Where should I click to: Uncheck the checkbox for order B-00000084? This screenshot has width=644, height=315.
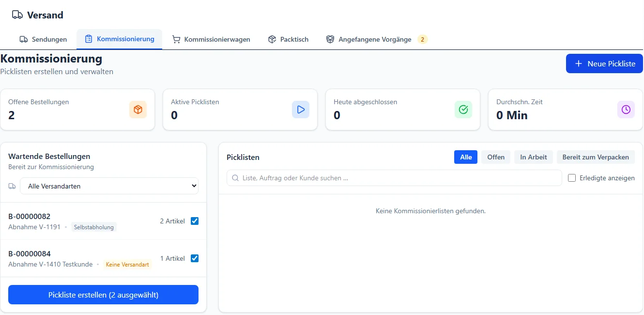(195, 258)
